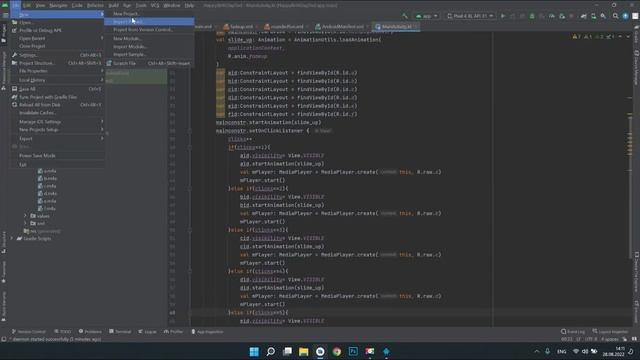Click the Search Everywhere magnifier icon
Image resolution: width=640 pixels, height=360 pixels.
(616, 16)
